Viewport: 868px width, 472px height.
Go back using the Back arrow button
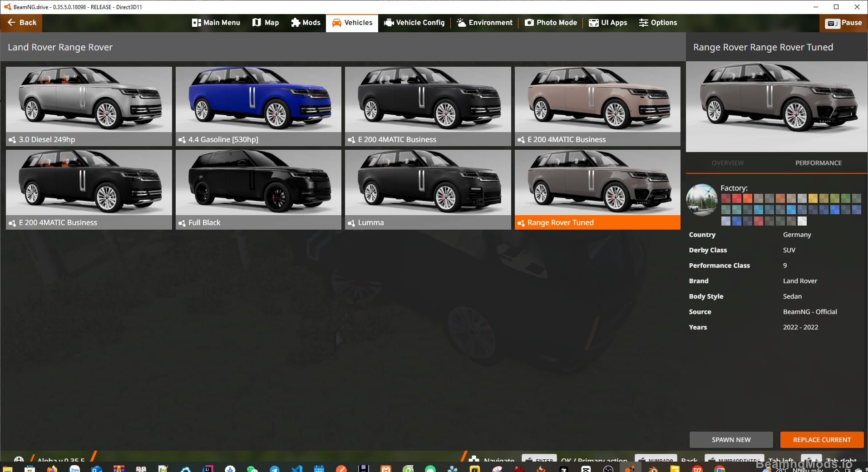[x=21, y=22]
